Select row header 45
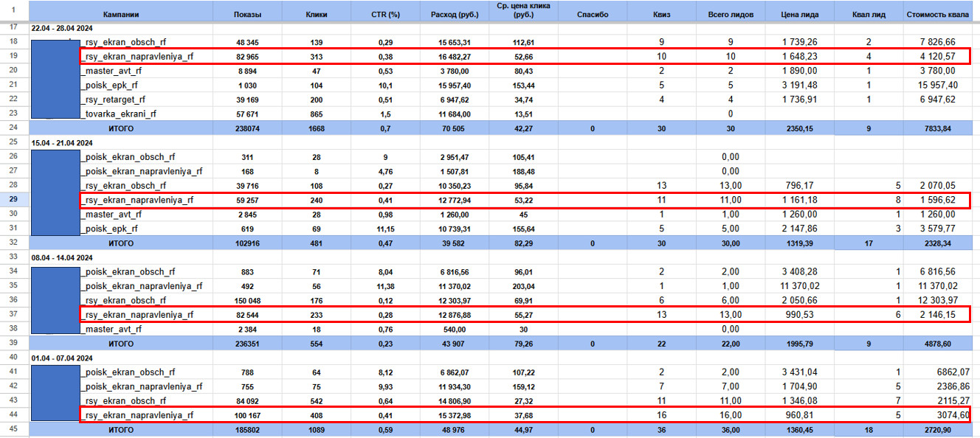 (14, 429)
